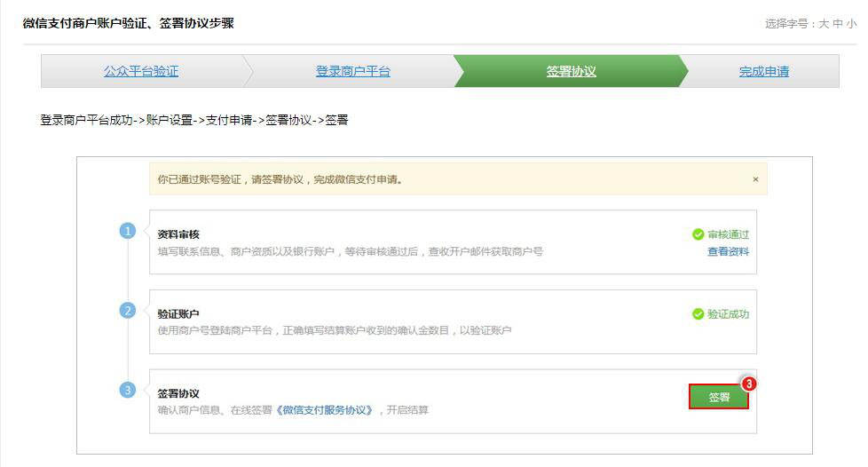The height and width of the screenshot is (467, 868).
Task: Click the green check next to 审核通过
Action: tap(698, 234)
